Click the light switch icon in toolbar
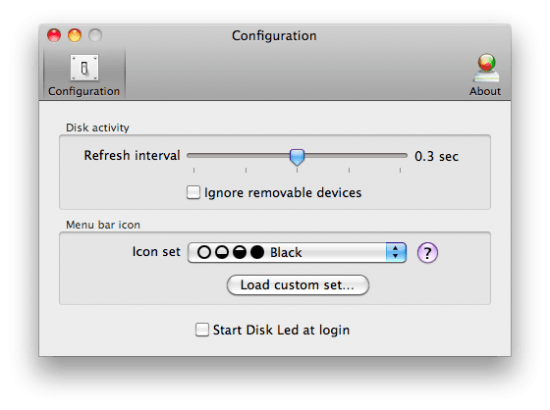550x410 pixels. point(84,68)
